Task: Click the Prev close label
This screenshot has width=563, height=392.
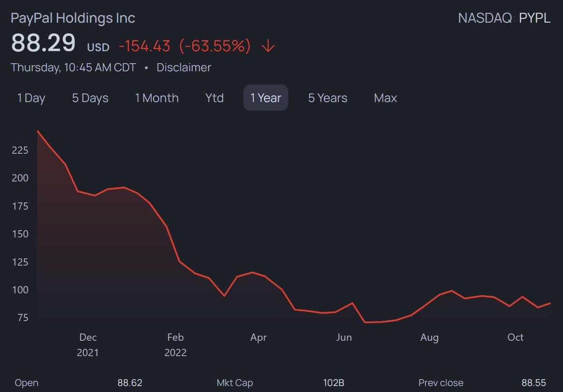Action: pos(441,383)
